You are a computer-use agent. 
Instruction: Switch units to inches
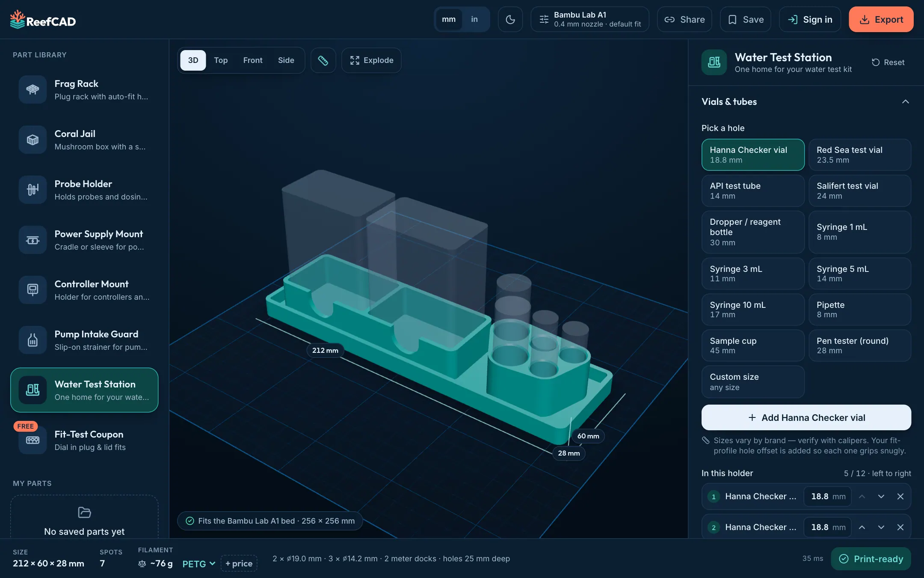pos(474,19)
